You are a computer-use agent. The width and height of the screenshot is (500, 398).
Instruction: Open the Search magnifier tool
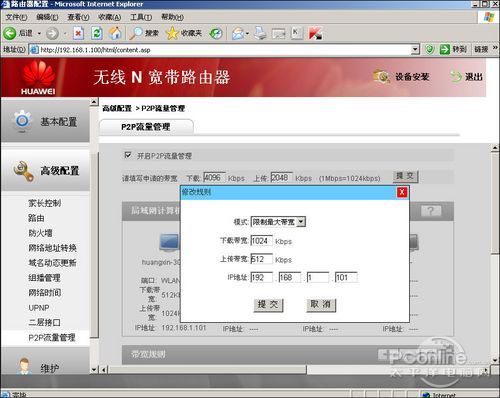point(136,33)
